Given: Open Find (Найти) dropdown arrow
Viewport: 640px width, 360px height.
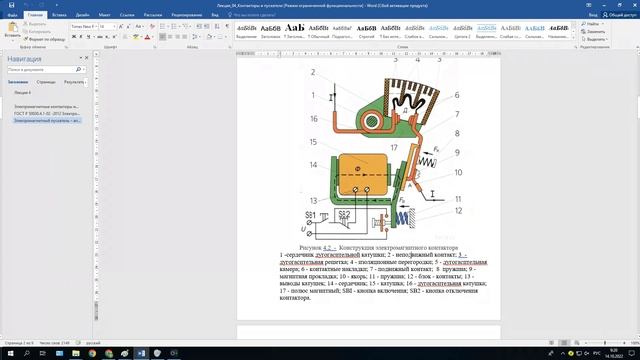Looking at the screenshot, I should pos(603,24).
